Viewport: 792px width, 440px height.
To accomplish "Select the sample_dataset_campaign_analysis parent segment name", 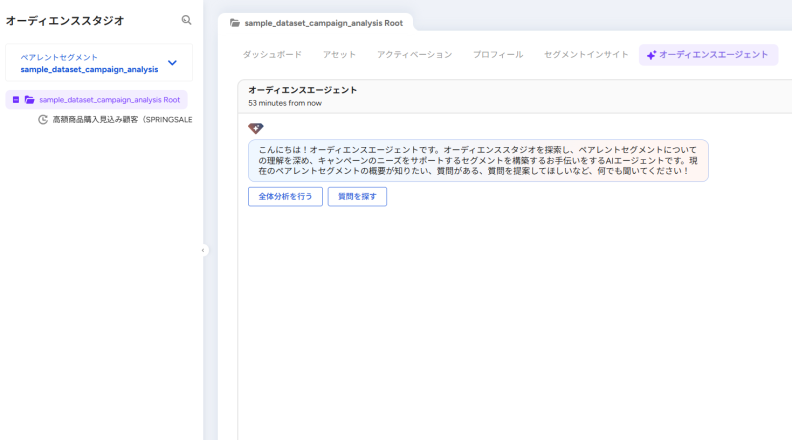I will click(89, 70).
